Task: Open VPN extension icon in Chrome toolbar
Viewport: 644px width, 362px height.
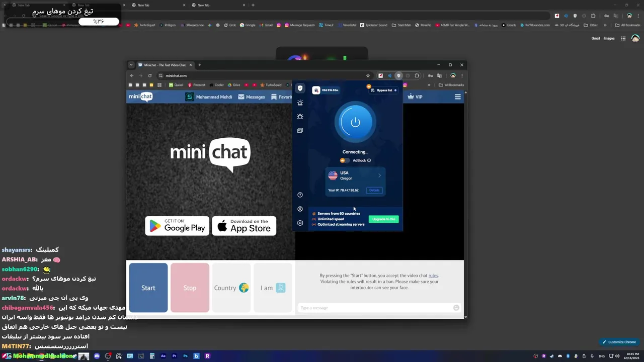Action: tap(398, 76)
